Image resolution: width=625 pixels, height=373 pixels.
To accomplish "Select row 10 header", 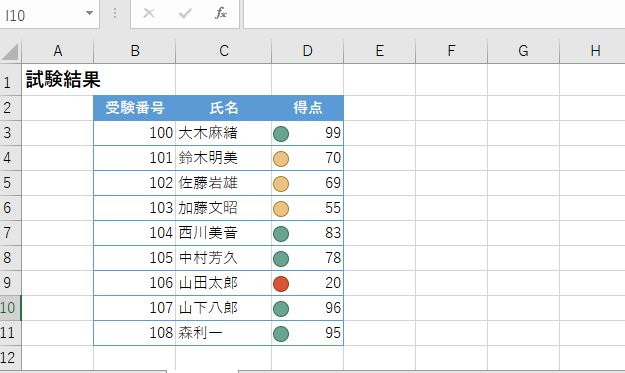I will (10, 308).
